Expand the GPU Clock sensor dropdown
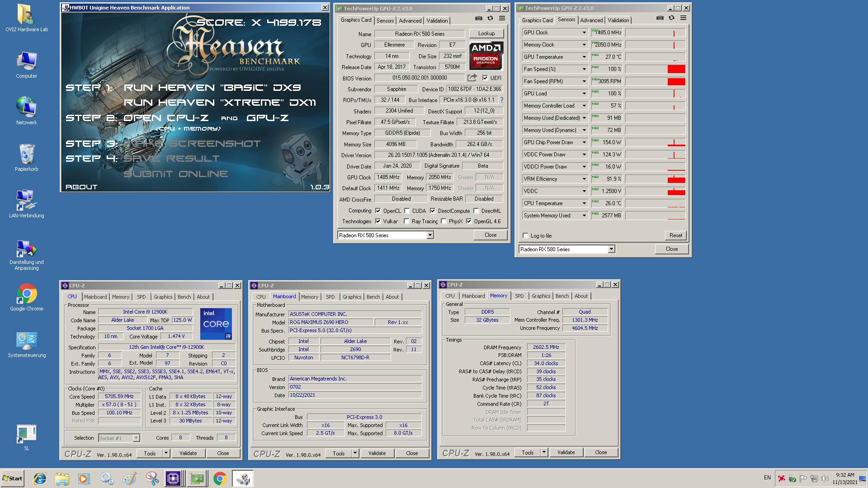 584,33
